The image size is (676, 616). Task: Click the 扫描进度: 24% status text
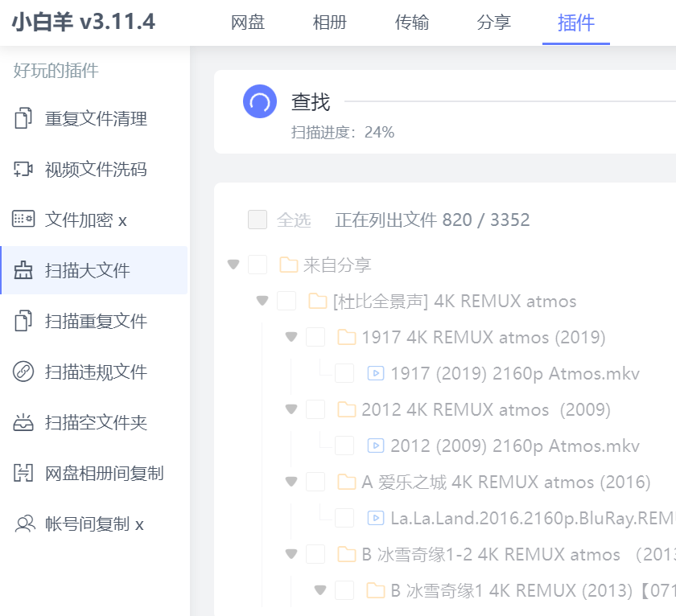pos(343,132)
